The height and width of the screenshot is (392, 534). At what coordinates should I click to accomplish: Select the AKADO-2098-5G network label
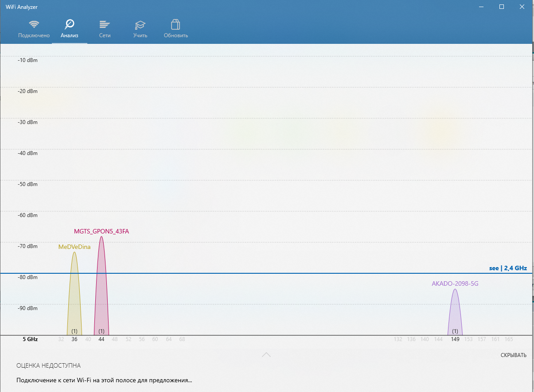pyautogui.click(x=455, y=284)
